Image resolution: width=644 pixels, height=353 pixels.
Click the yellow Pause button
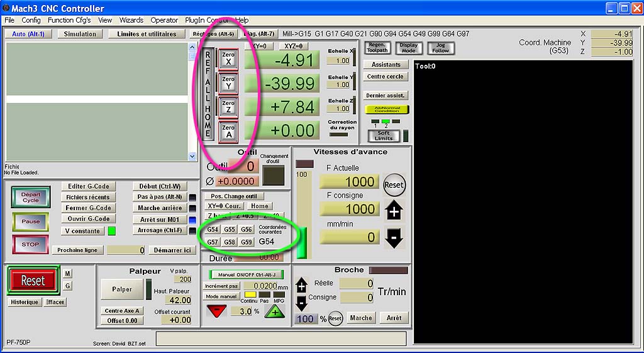tap(31, 221)
